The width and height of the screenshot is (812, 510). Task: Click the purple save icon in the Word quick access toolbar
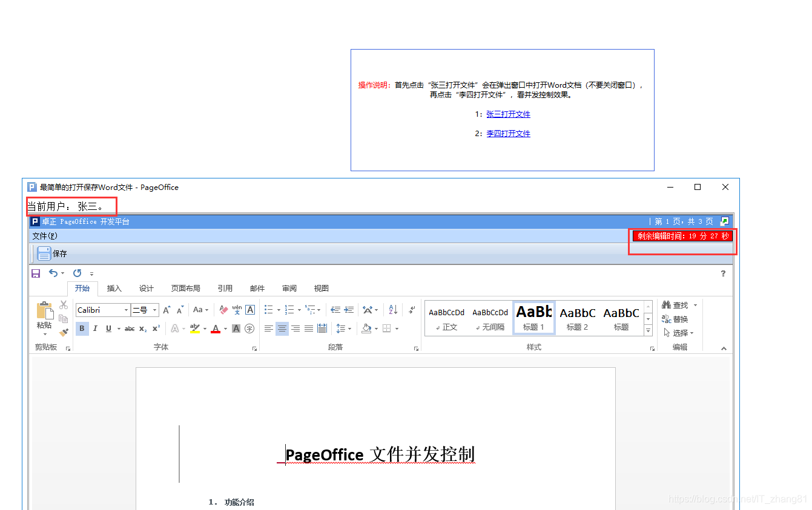tap(36, 273)
